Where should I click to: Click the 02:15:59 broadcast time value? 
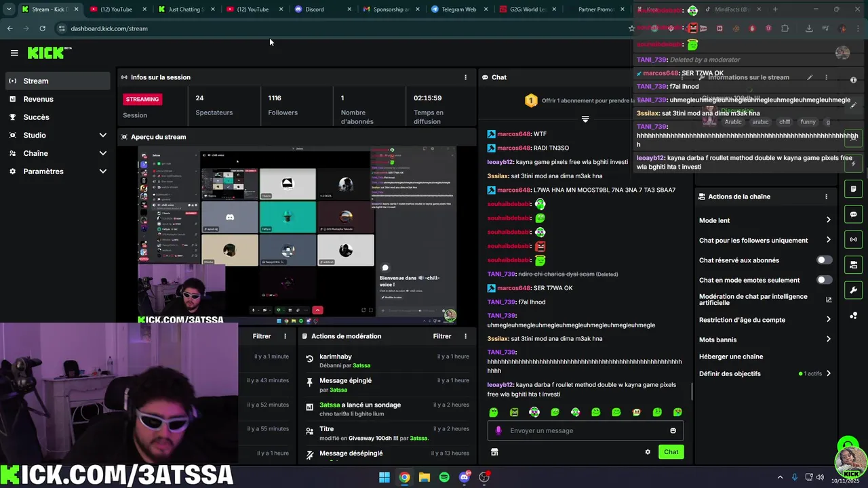(428, 98)
